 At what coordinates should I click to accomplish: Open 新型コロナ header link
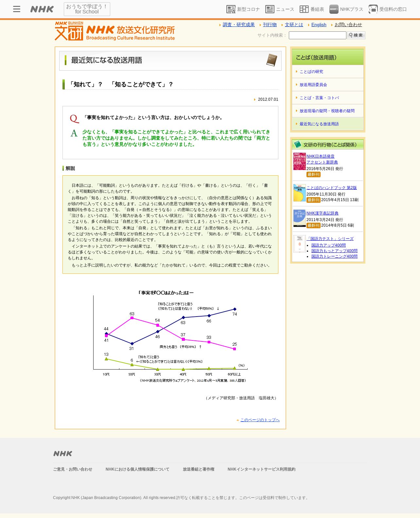click(x=248, y=9)
